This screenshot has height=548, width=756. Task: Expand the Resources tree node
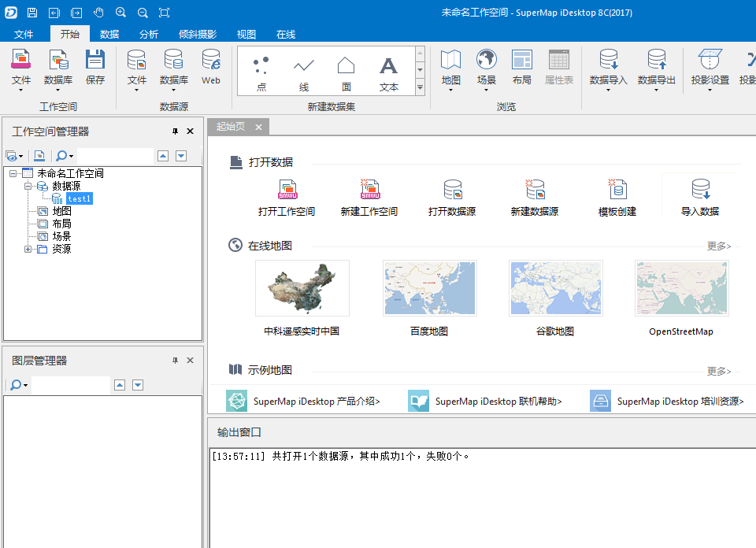[x=28, y=249]
